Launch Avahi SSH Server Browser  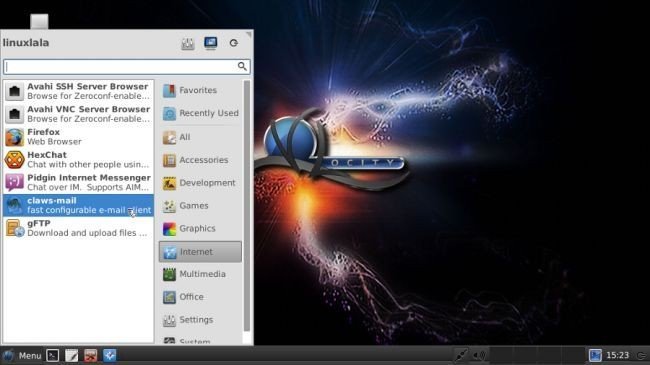78,91
